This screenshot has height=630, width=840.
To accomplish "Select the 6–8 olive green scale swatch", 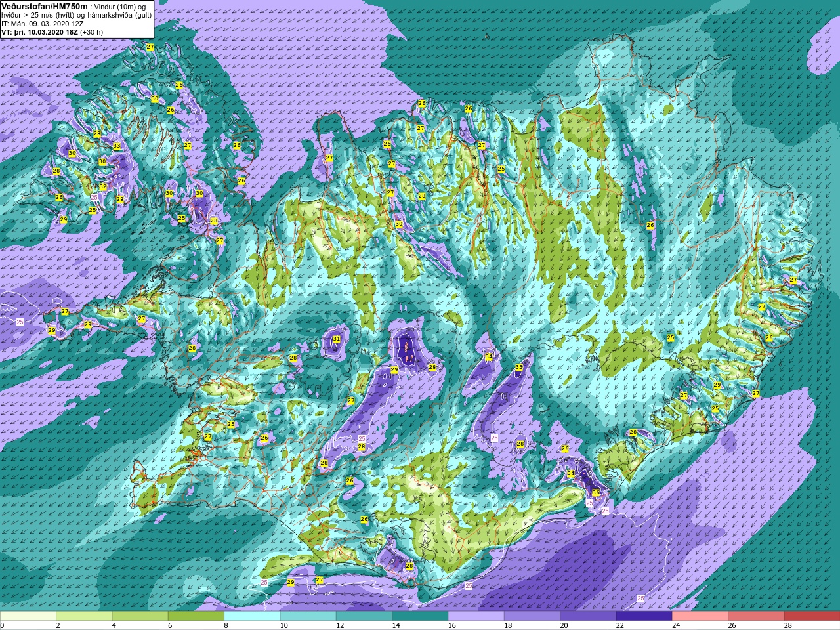I will coord(196,616).
